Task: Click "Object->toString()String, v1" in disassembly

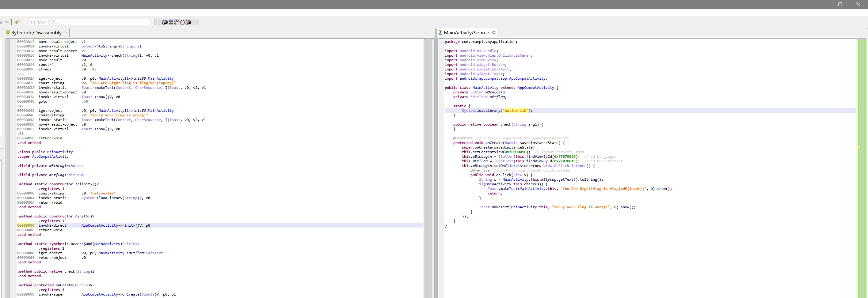Action: point(112,47)
